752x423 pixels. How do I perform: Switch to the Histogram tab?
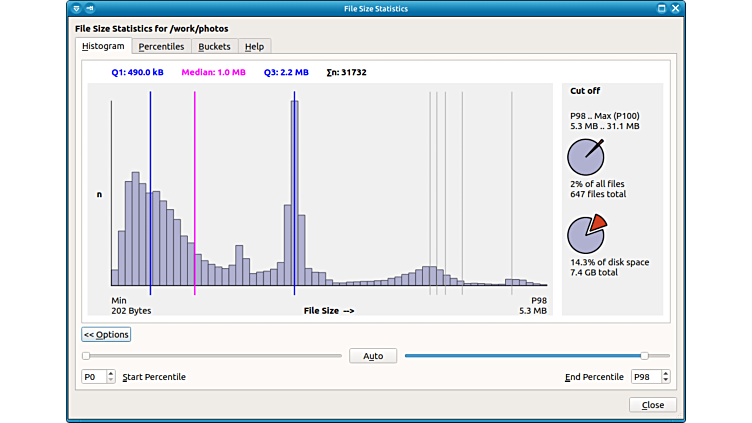point(103,46)
